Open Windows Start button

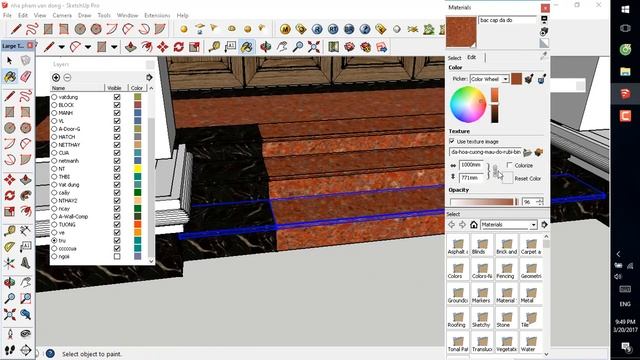[625, 9]
